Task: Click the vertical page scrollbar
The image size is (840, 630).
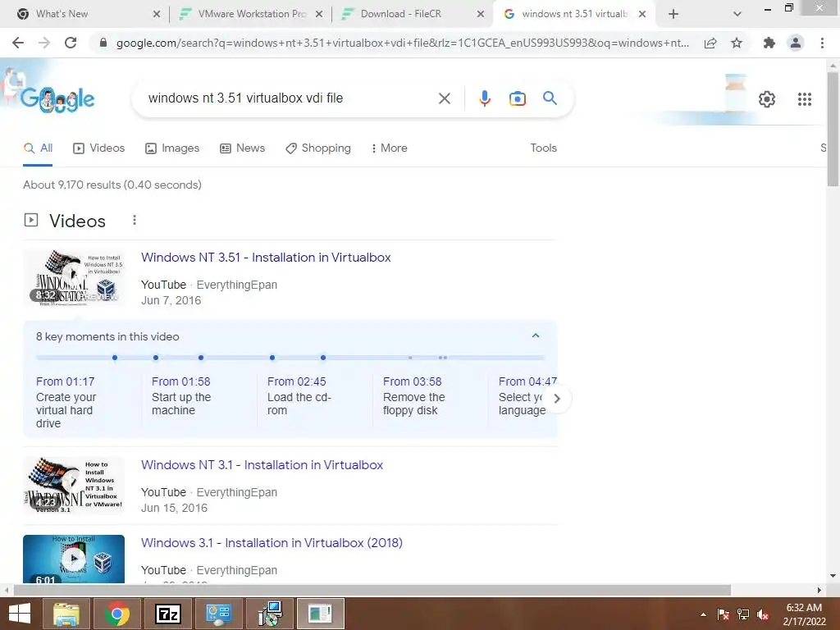Action: (833, 129)
